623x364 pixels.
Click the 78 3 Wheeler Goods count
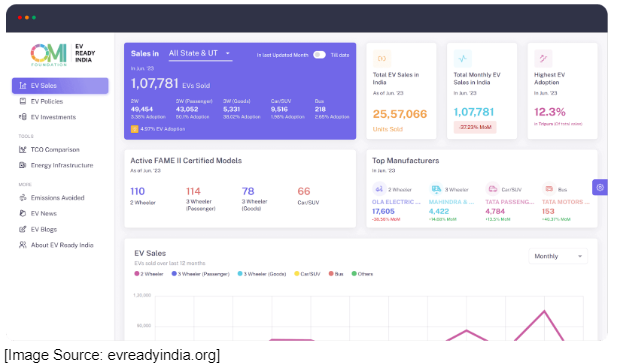coord(248,191)
